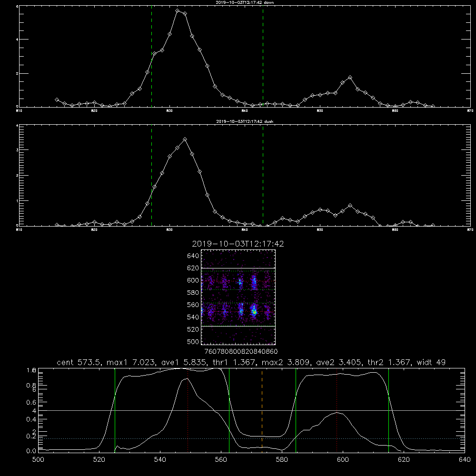Click the left green dashed line in dawn plot
Viewport: 476px width, 476px height.
[x=151, y=56]
